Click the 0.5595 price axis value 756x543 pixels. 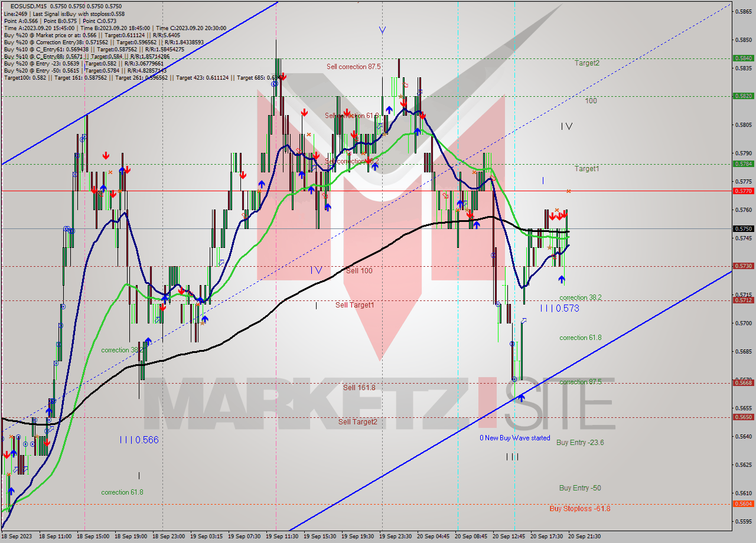[x=743, y=521]
